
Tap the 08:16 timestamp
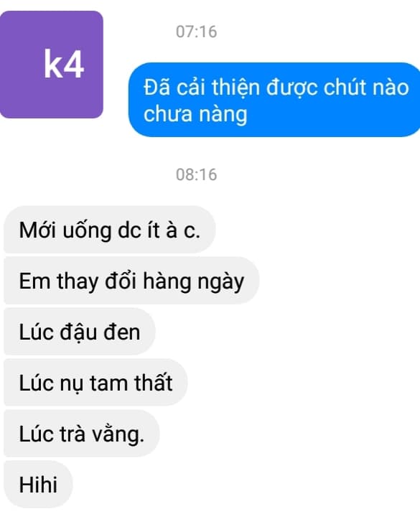[197, 174]
